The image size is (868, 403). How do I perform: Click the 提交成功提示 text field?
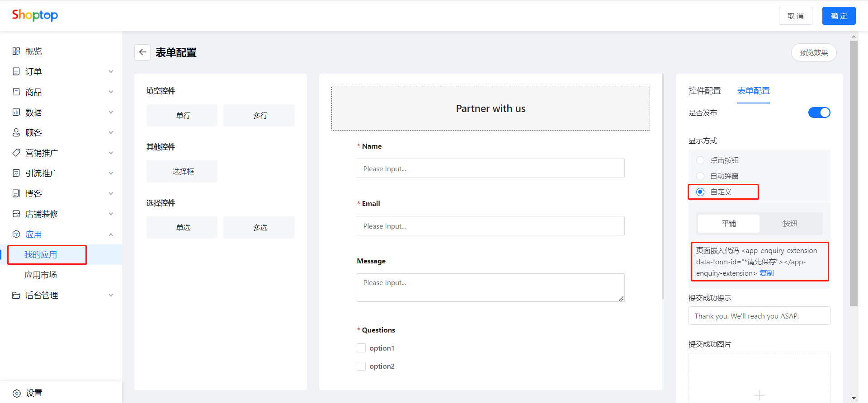coord(759,316)
